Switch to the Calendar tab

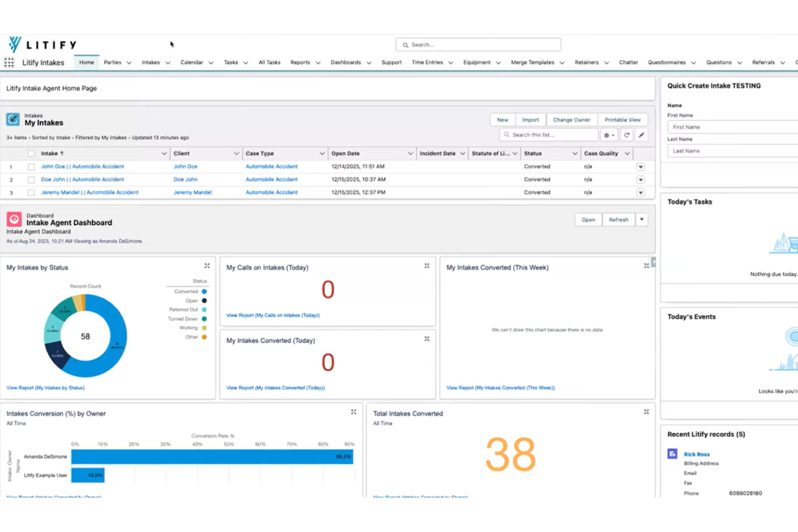[x=192, y=63]
